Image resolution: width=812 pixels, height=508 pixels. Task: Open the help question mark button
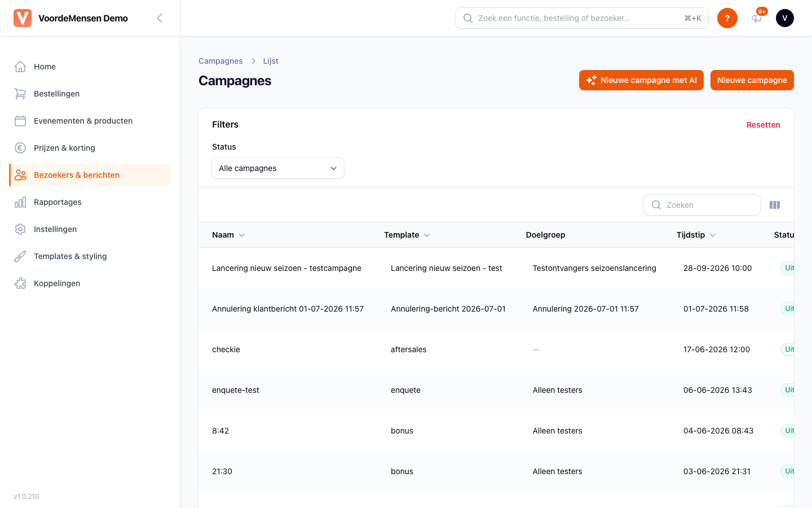[x=727, y=18]
